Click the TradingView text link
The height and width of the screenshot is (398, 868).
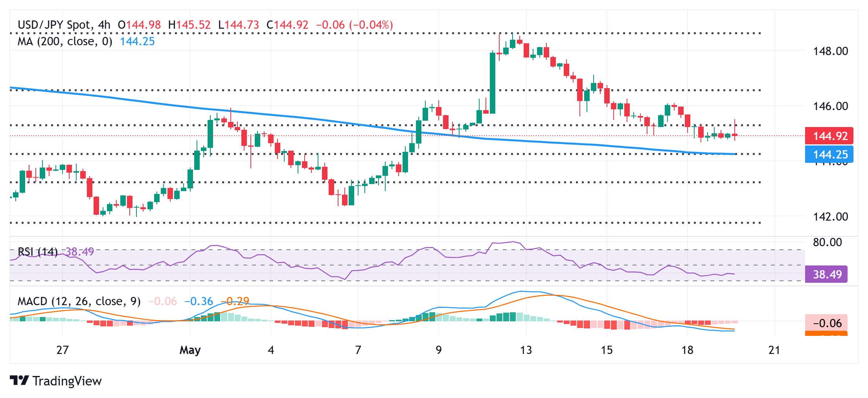(x=67, y=381)
